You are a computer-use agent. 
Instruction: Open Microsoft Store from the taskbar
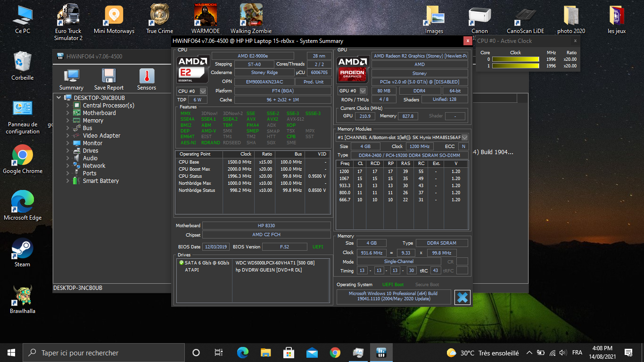click(x=289, y=353)
